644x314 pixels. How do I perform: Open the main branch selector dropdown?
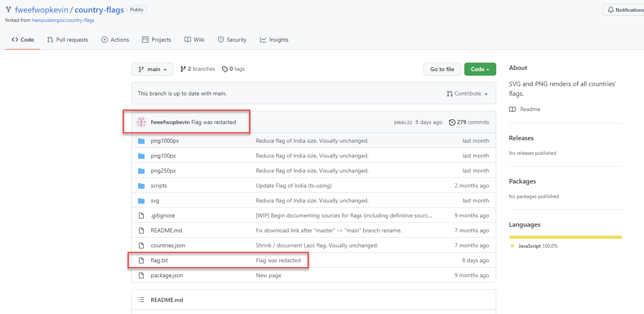click(152, 69)
